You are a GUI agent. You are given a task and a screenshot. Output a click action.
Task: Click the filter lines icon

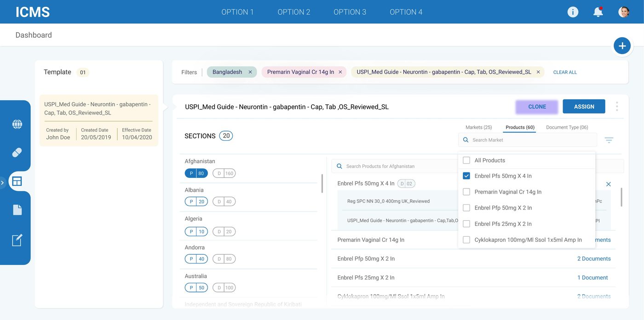609,140
